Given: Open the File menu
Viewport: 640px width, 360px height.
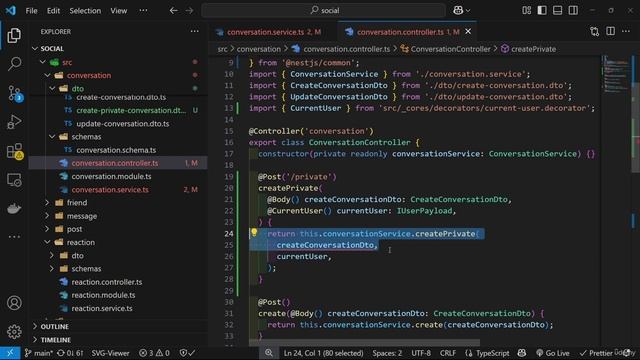Looking at the screenshot, I should click(31, 11).
